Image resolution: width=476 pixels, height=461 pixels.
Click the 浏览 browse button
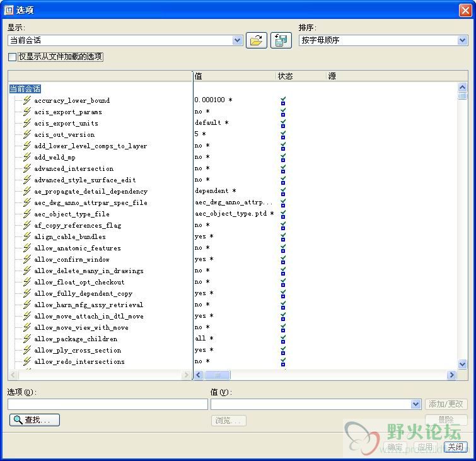click(229, 421)
